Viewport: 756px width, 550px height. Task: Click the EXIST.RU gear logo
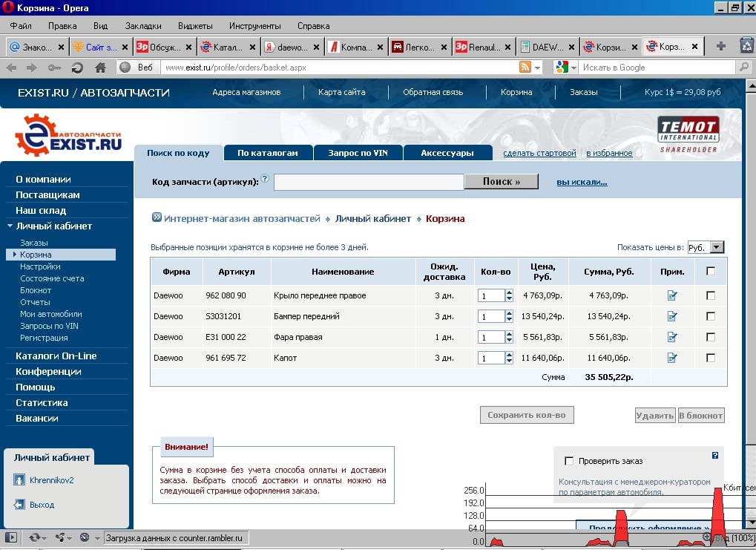point(68,134)
